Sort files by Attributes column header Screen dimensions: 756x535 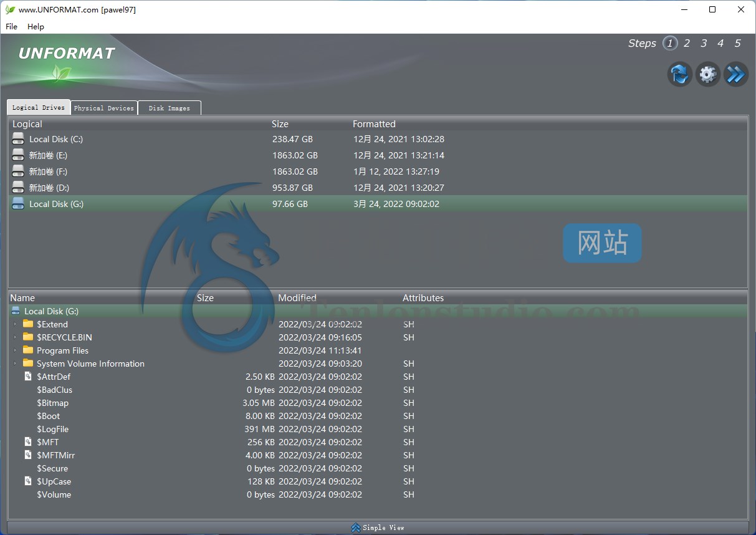coord(423,298)
